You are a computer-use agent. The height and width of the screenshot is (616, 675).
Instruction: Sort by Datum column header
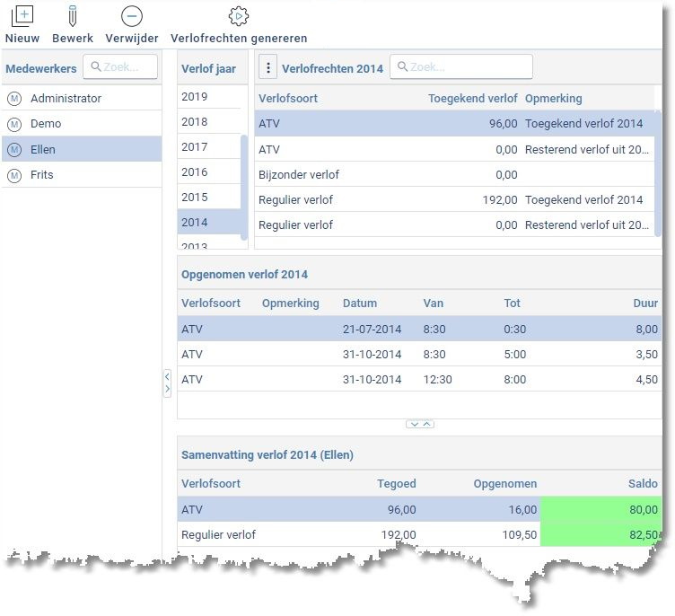click(x=360, y=304)
